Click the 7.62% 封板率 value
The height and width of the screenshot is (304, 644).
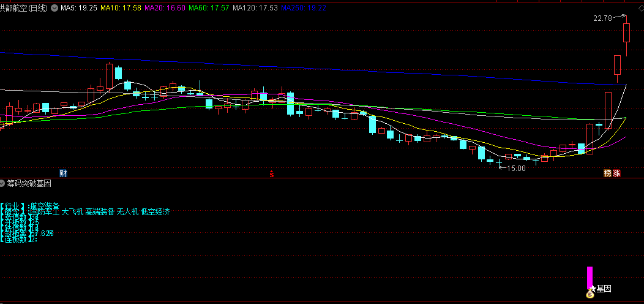pos(43,234)
